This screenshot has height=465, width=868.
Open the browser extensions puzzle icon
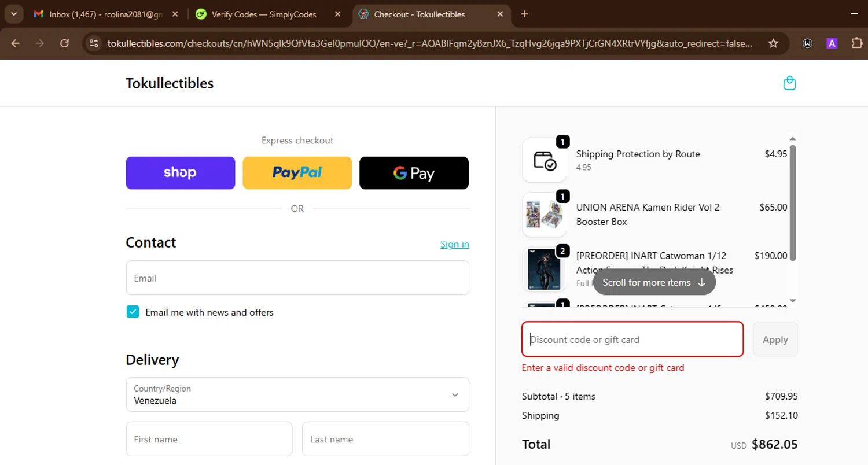(x=857, y=43)
